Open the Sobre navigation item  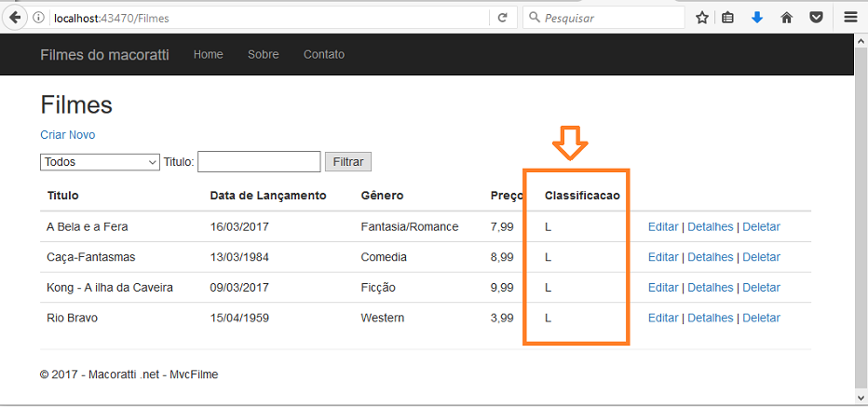pos(264,54)
